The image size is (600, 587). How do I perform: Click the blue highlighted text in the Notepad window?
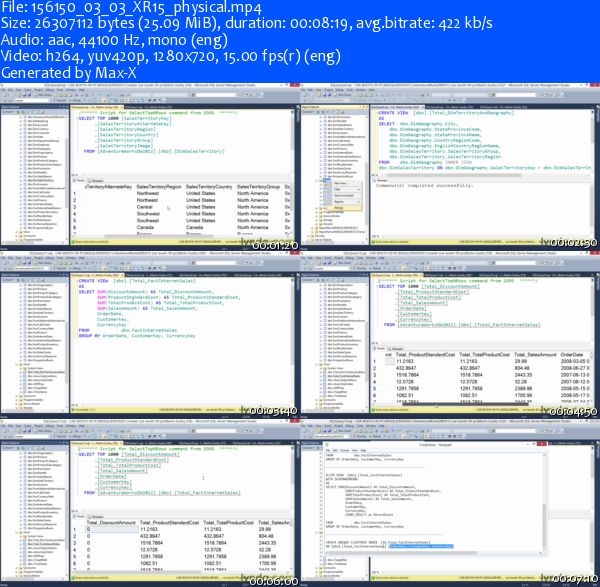421,546
